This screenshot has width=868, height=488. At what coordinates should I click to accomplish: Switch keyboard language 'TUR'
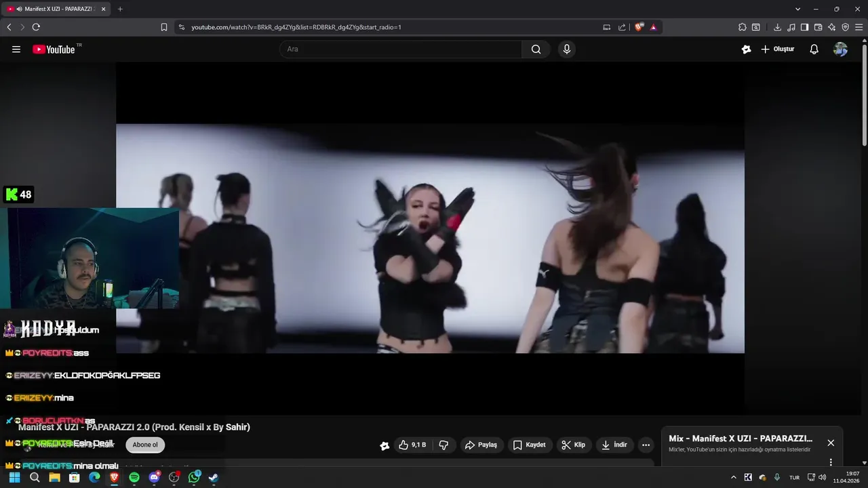pos(794,477)
